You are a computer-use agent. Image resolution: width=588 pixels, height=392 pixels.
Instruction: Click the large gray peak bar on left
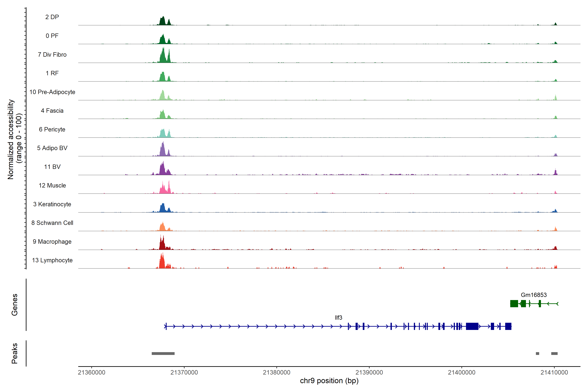[163, 353]
